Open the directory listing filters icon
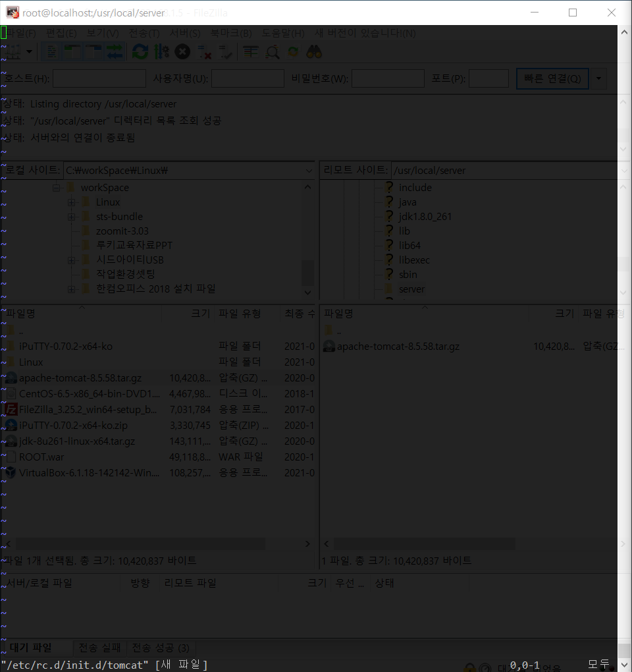 [251, 52]
